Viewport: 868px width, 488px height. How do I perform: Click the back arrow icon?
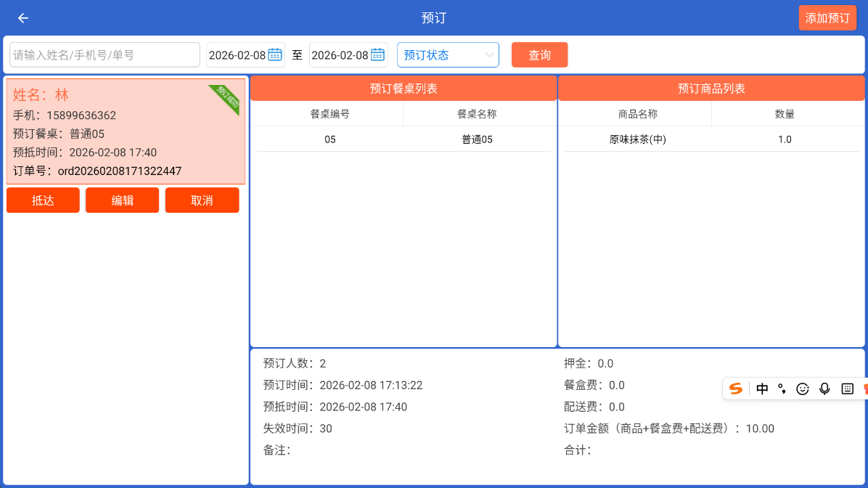[23, 18]
